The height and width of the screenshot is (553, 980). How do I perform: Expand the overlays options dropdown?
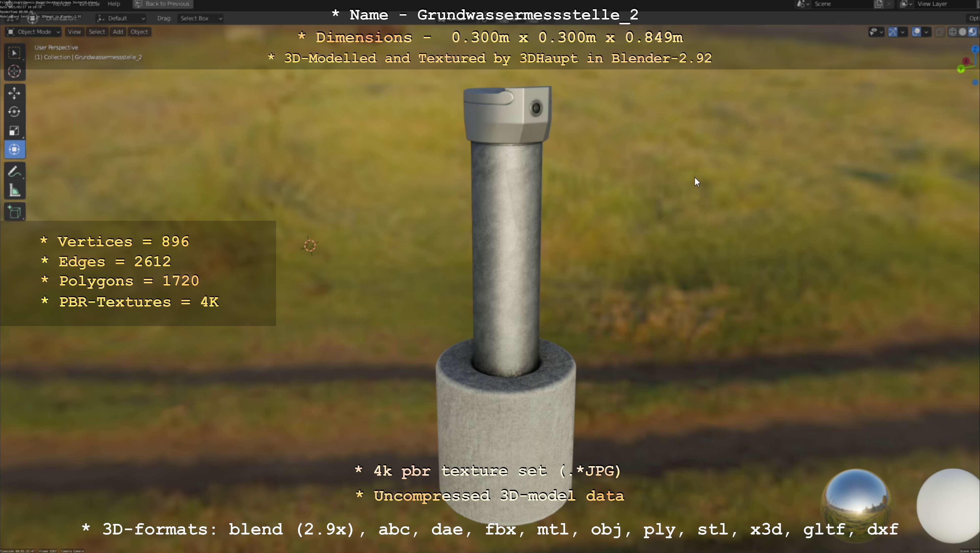pyautogui.click(x=926, y=32)
